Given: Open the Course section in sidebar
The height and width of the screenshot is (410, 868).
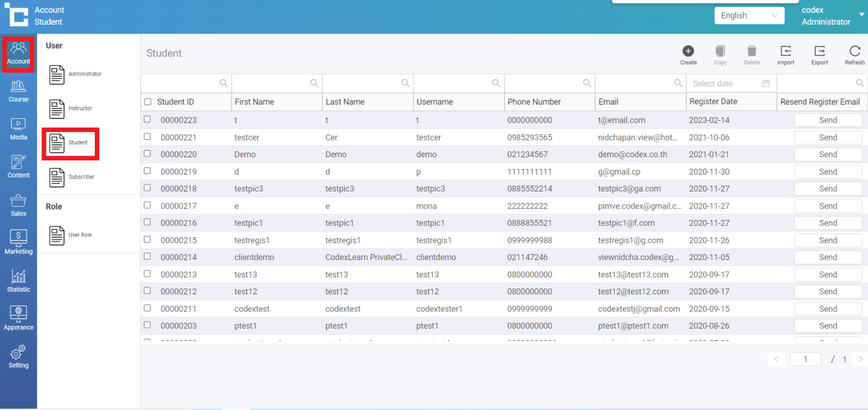Looking at the screenshot, I should click(19, 90).
